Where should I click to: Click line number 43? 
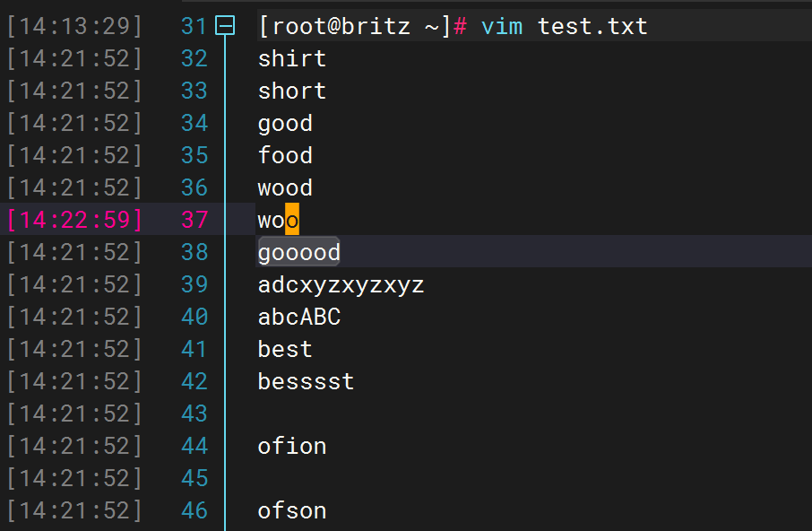click(x=194, y=413)
